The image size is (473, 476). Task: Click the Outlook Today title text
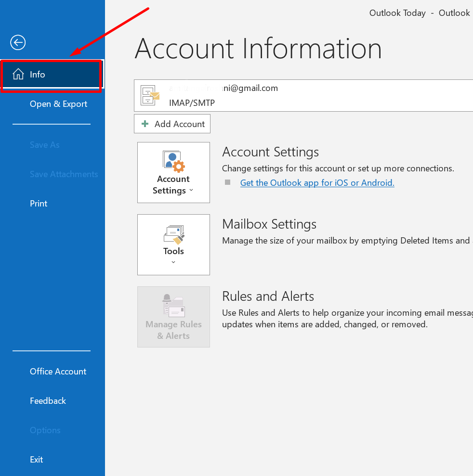pyautogui.click(x=397, y=13)
